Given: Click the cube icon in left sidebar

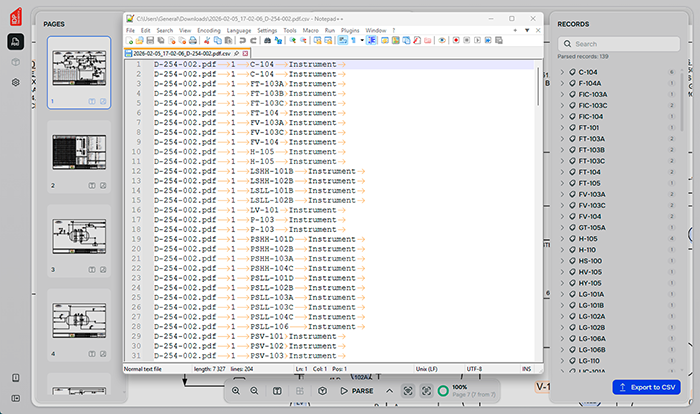Looking at the screenshot, I should coord(16,62).
